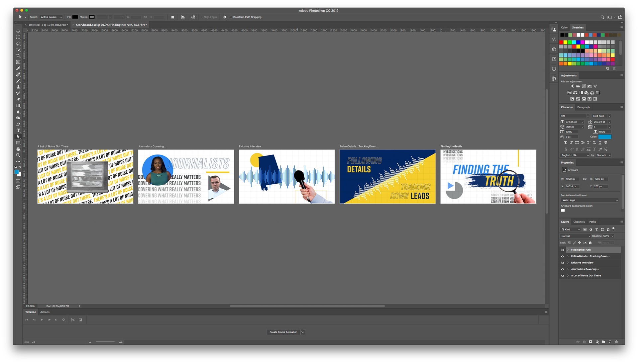
Task: Open the Set Artboard to Preset dropdown
Action: 590,200
